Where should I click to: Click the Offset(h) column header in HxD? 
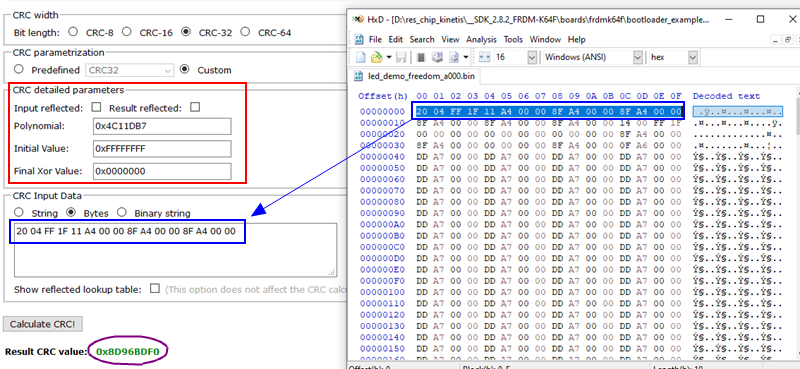click(x=383, y=96)
